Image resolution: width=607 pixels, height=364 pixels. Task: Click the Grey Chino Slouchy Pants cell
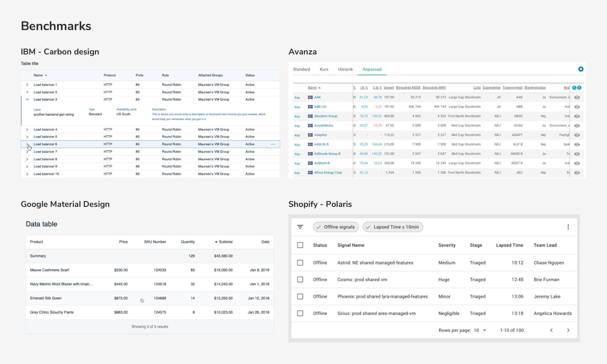52,312
